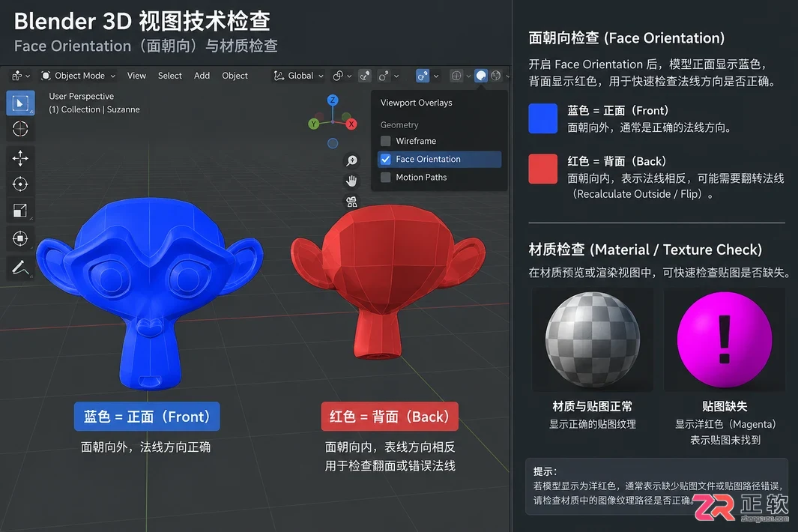
Task: Click the red back-face color swatch
Action: point(542,169)
